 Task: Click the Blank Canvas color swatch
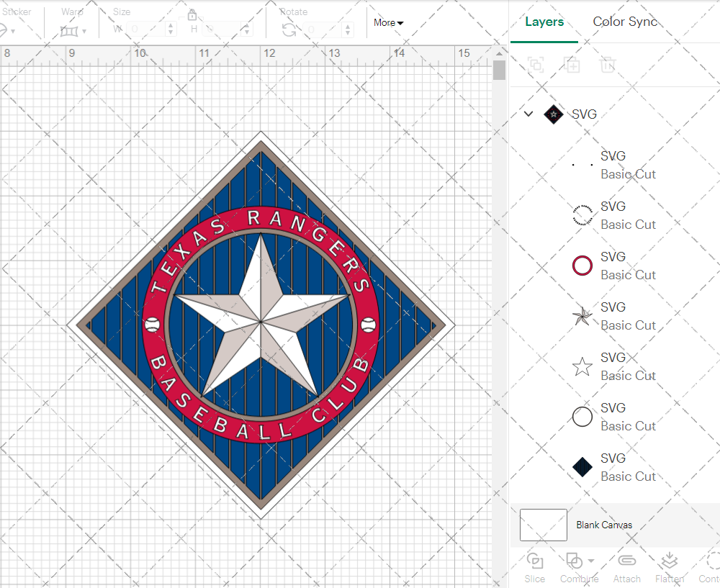click(x=543, y=525)
